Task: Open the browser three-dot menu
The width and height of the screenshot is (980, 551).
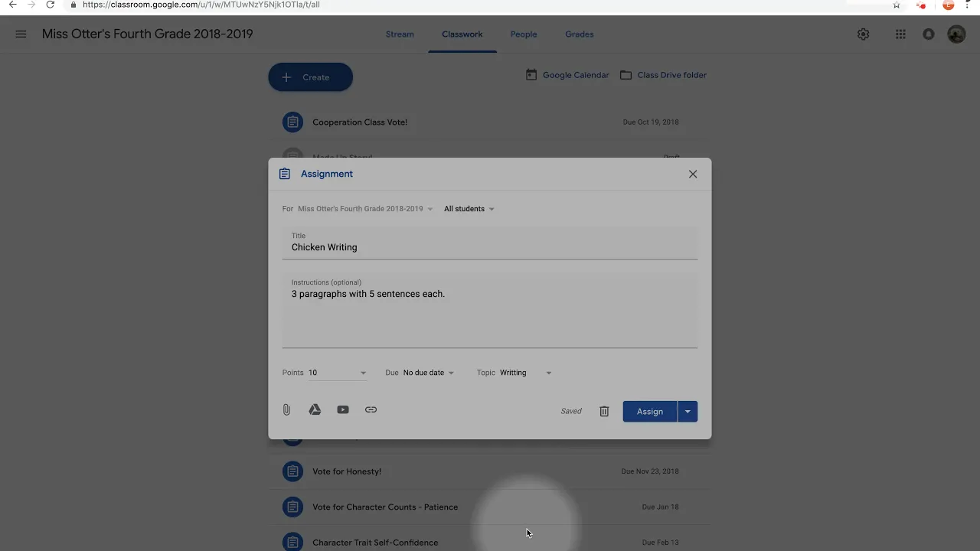Action: pyautogui.click(x=969, y=5)
